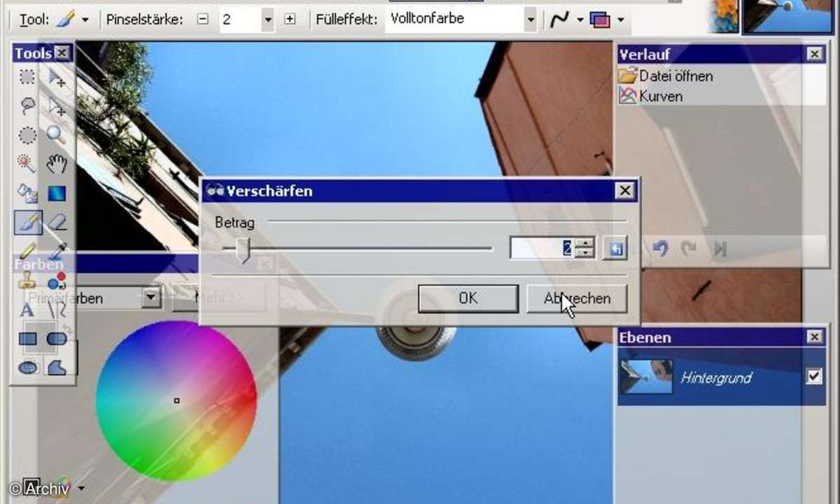The width and height of the screenshot is (840, 504).
Task: Select the Rectangle shape tool
Action: (27, 339)
